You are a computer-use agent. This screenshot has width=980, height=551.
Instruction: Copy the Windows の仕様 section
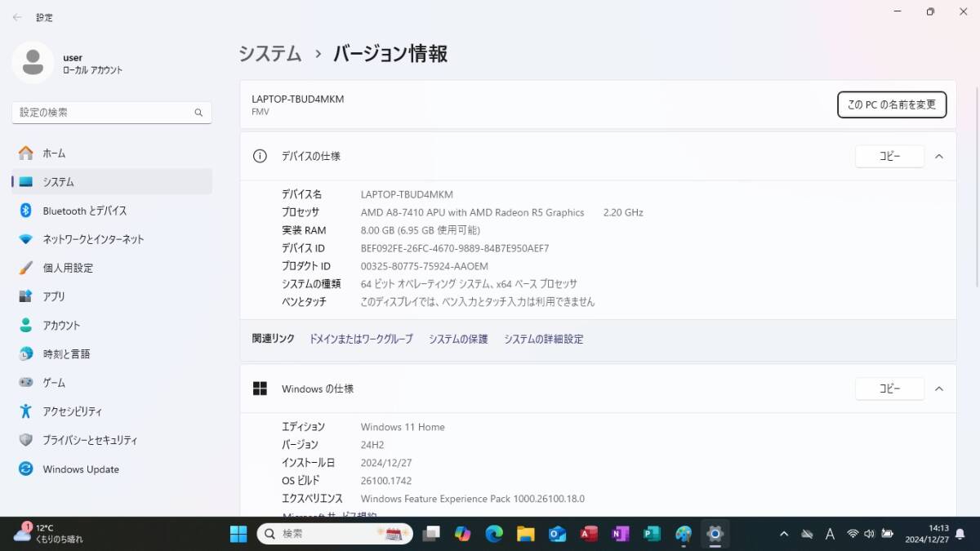[889, 389]
